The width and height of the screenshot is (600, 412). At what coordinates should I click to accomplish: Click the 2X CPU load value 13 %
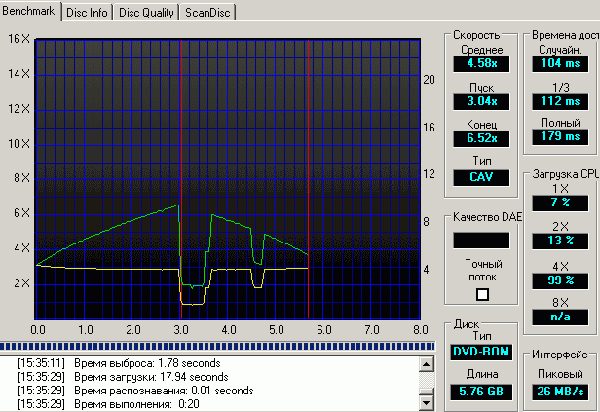tap(560, 241)
